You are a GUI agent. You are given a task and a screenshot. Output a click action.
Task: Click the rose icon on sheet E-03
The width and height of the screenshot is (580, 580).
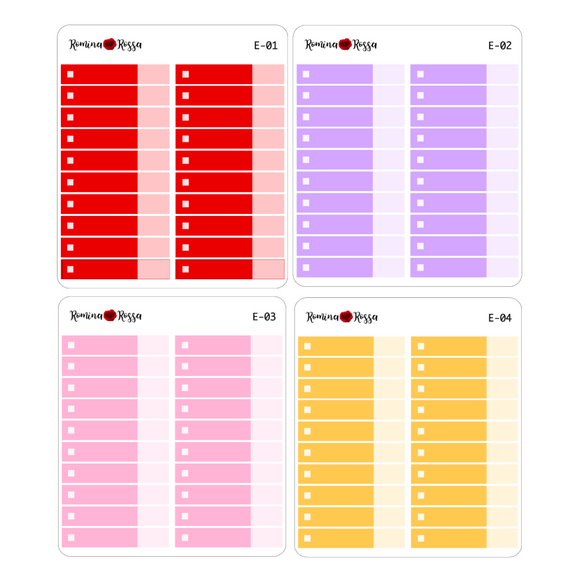(110, 316)
